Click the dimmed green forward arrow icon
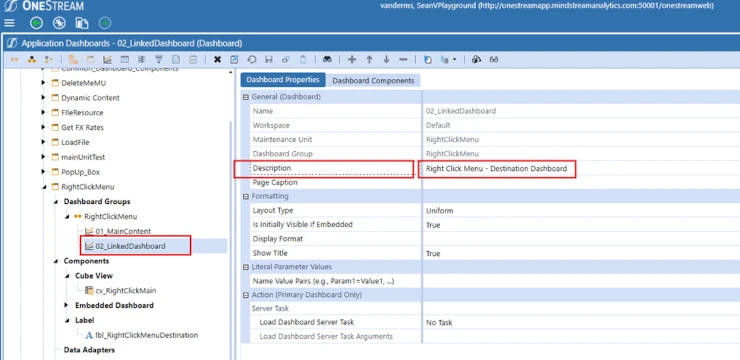The height and width of the screenshot is (360, 740). point(105,23)
